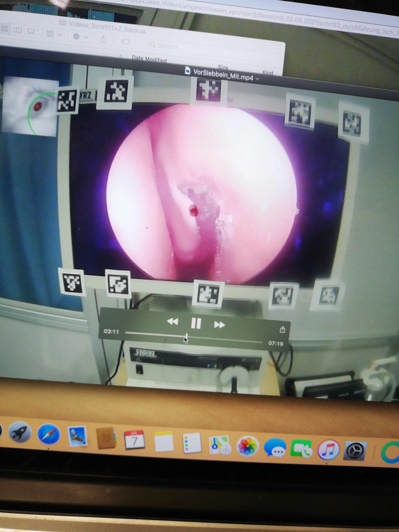The image size is (399, 532).
Task: Open Notes from the Dock
Action: coord(164,441)
